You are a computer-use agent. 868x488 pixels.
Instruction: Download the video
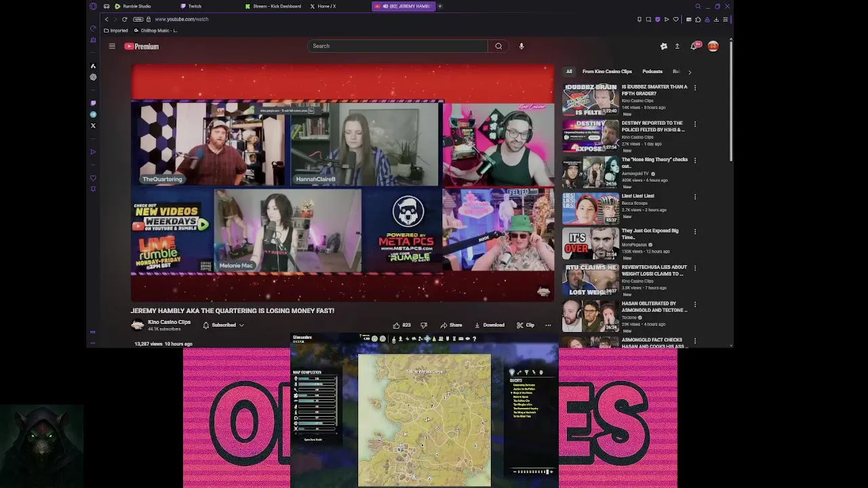tap(489, 325)
